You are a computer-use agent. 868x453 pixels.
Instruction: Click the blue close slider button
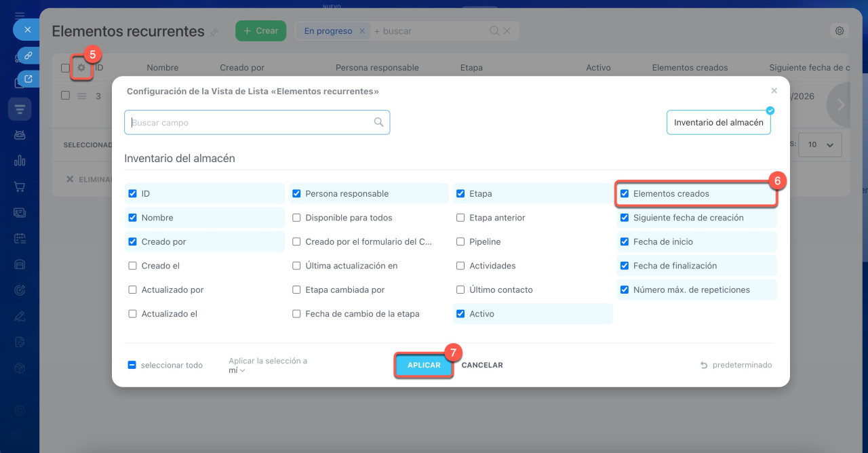click(27, 30)
